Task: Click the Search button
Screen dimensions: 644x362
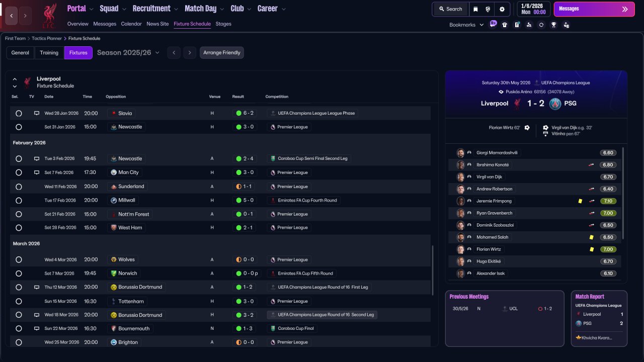Action: click(450, 9)
